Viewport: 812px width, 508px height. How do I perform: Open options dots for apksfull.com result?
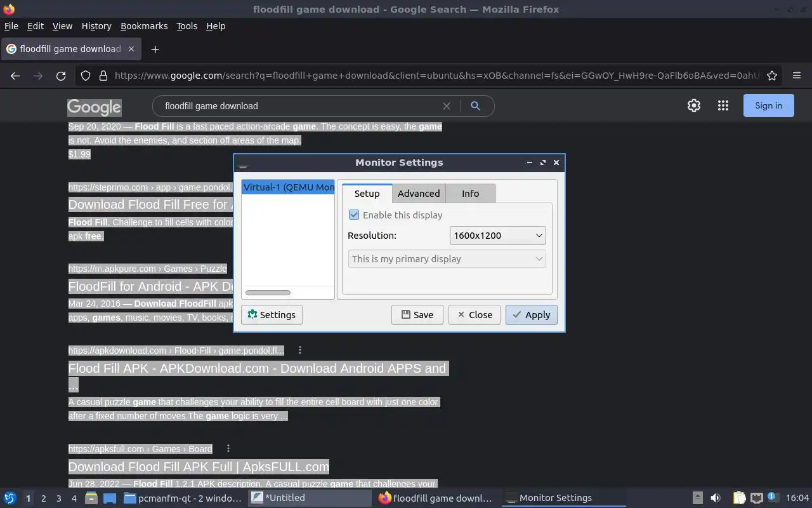point(228,448)
